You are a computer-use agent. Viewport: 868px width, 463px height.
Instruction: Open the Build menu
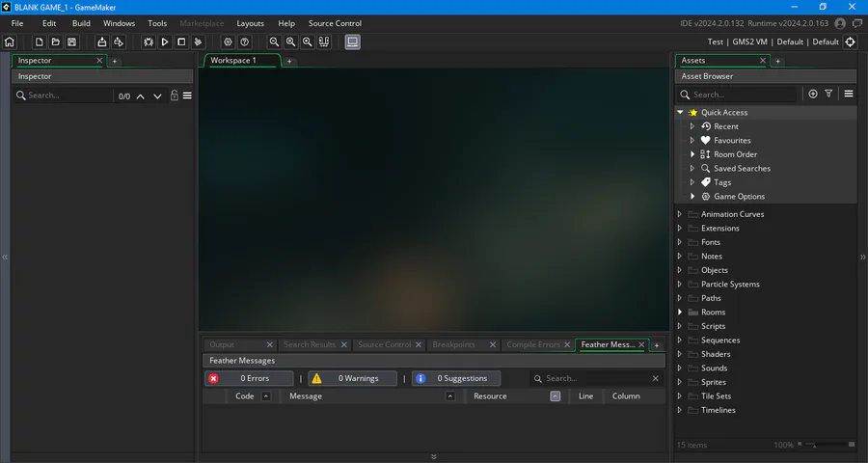(81, 23)
